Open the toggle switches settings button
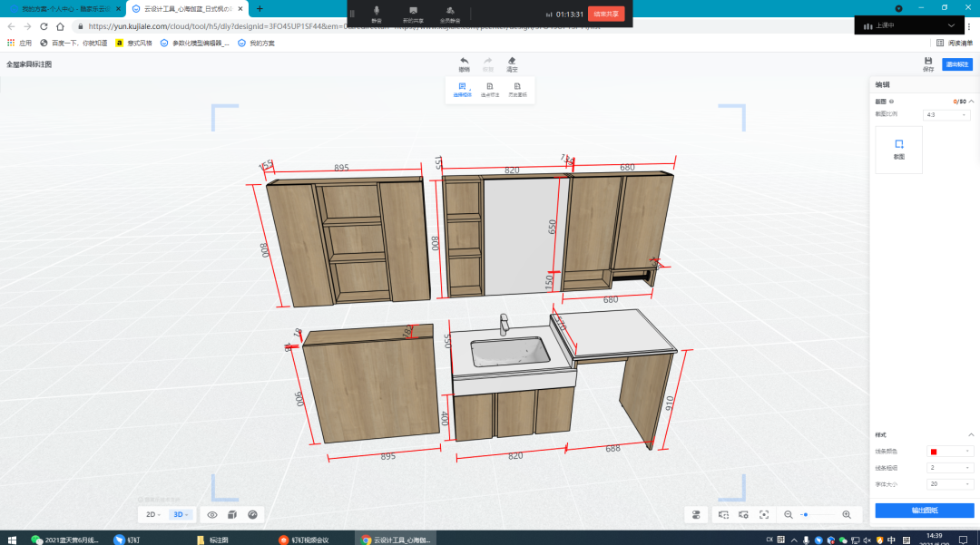The image size is (980, 545). 697,515
